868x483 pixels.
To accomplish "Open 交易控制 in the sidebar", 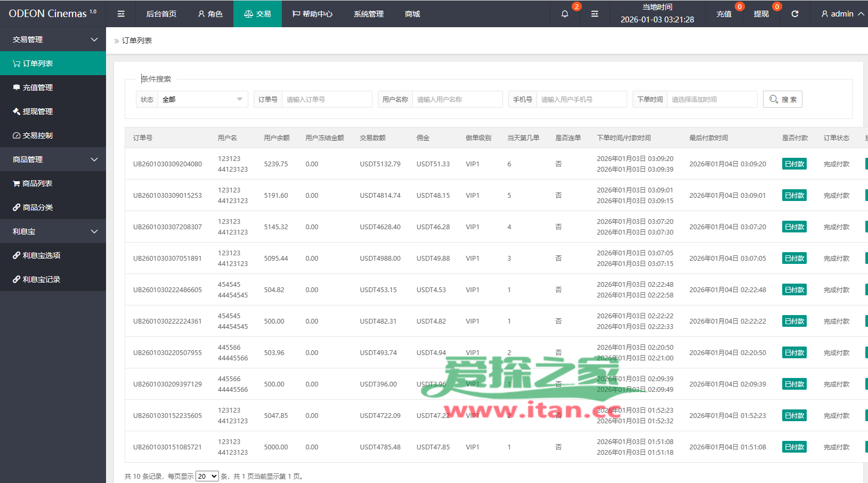I will pos(37,135).
